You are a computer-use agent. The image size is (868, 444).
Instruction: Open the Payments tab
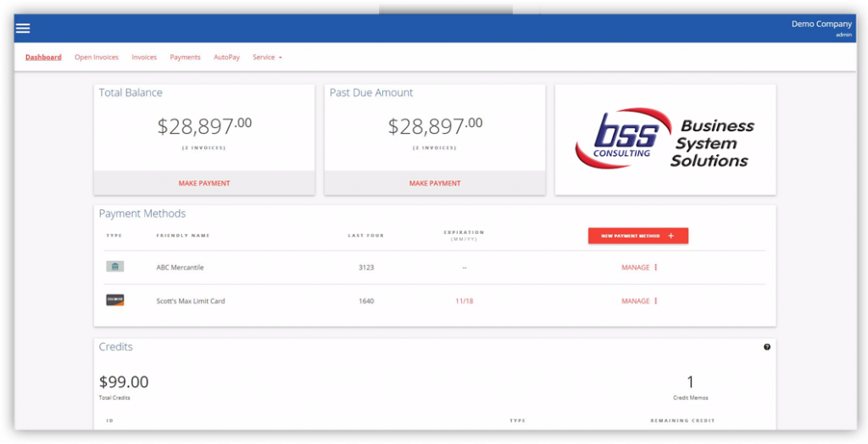[185, 57]
